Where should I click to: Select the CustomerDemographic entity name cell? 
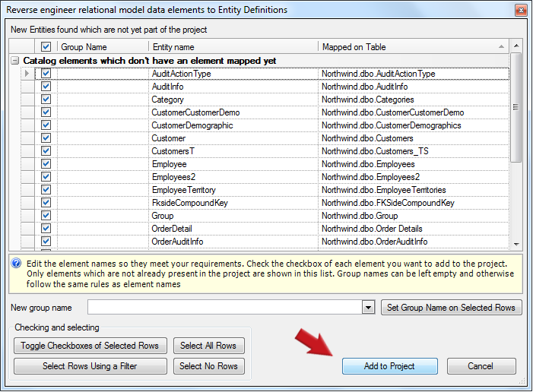point(233,125)
